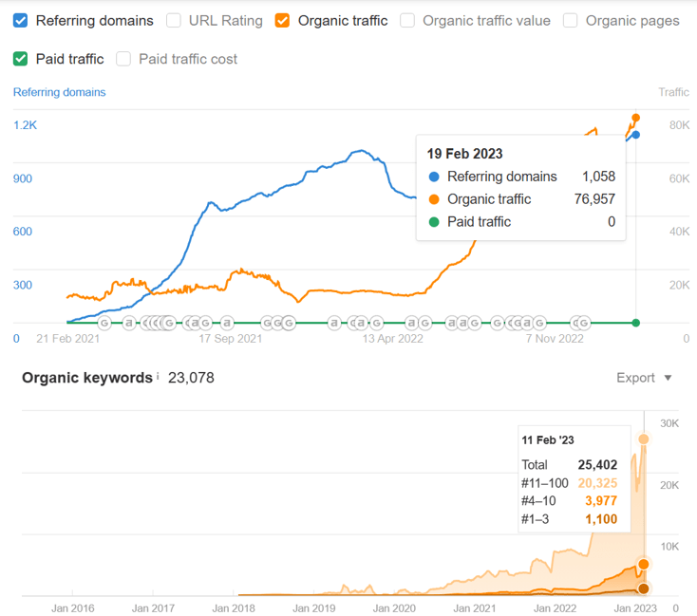Check the Paid traffic cost option
This screenshot has height=616, width=697.
[x=123, y=59]
